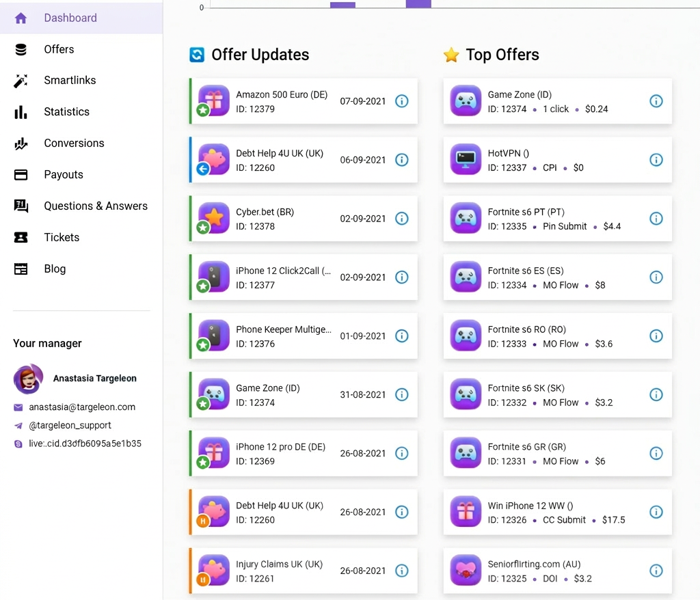The image size is (700, 600).
Task: Select the Fortnite s6 RO (RO) title
Action: coord(527,329)
